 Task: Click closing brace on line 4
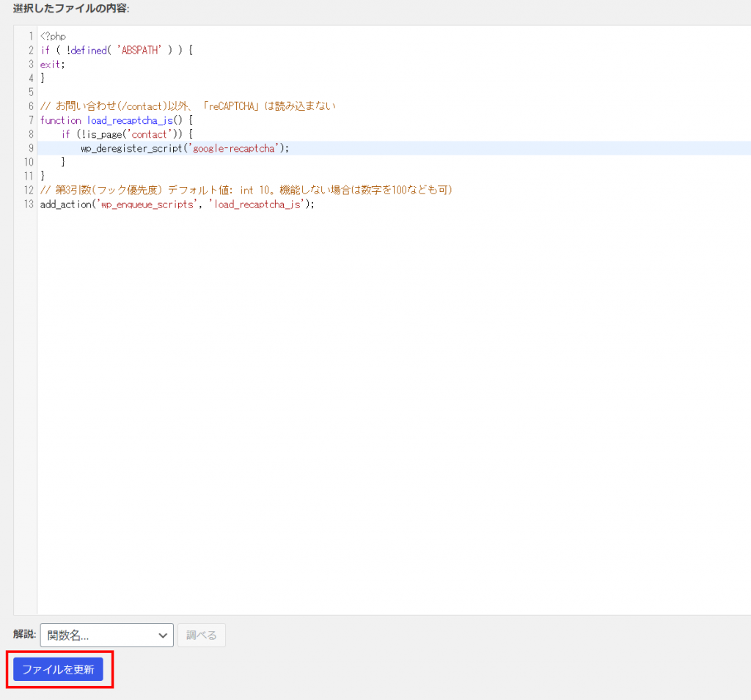click(x=43, y=78)
